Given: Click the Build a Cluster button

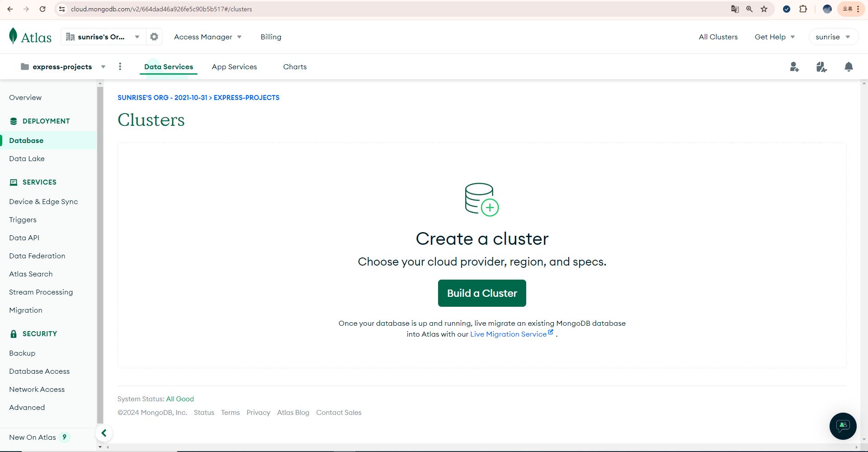Looking at the screenshot, I should (482, 293).
